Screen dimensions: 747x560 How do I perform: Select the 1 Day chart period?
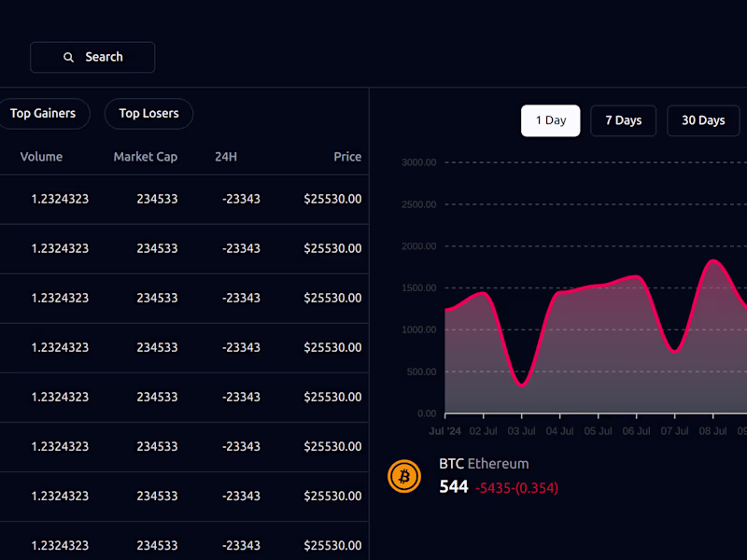tap(550, 120)
